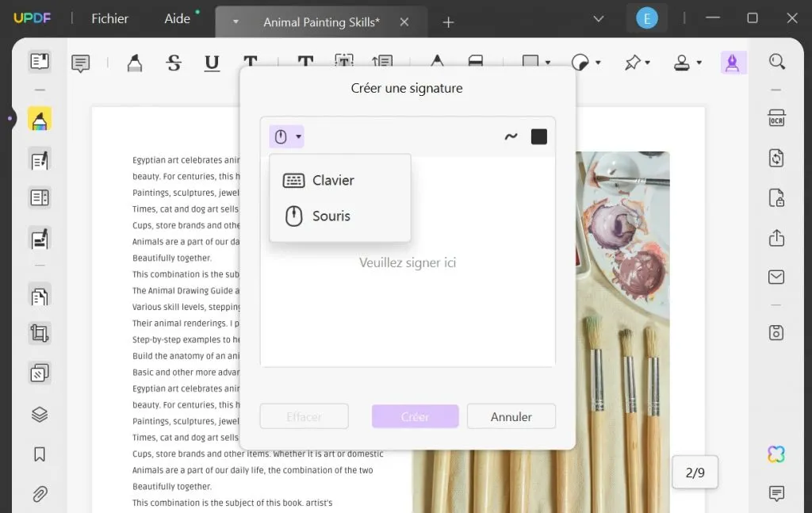Screen dimensions: 812x513
Task: Open the Form fields tool in left sidebar
Action: (40, 197)
